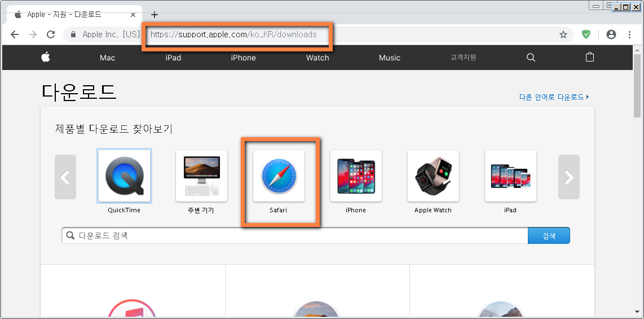This screenshot has height=319, width=644.
Task: Click the search magnifier in Apple nav
Action: [531, 58]
